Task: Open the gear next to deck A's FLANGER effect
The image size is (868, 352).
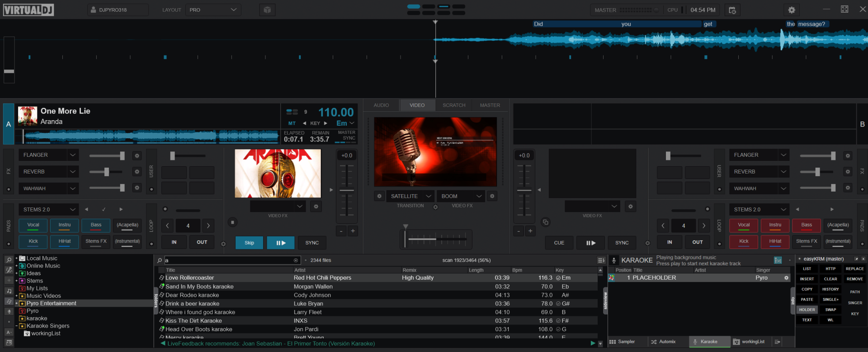Action: click(137, 155)
